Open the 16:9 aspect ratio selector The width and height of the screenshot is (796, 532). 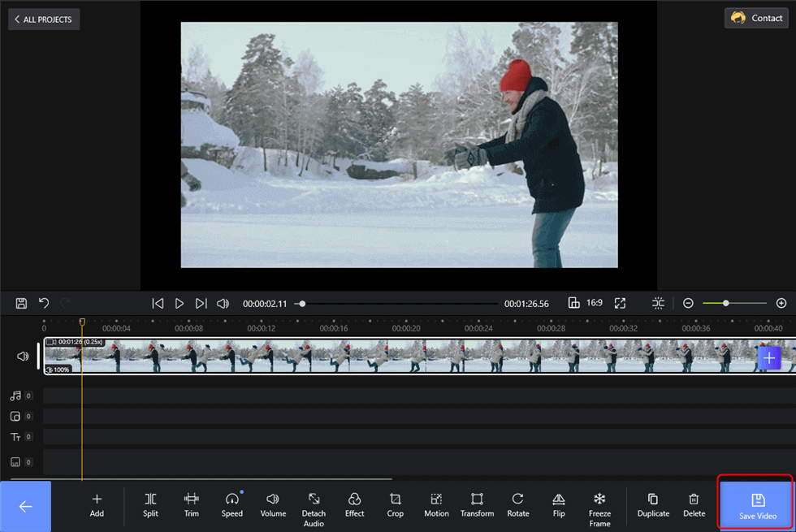tap(586, 303)
